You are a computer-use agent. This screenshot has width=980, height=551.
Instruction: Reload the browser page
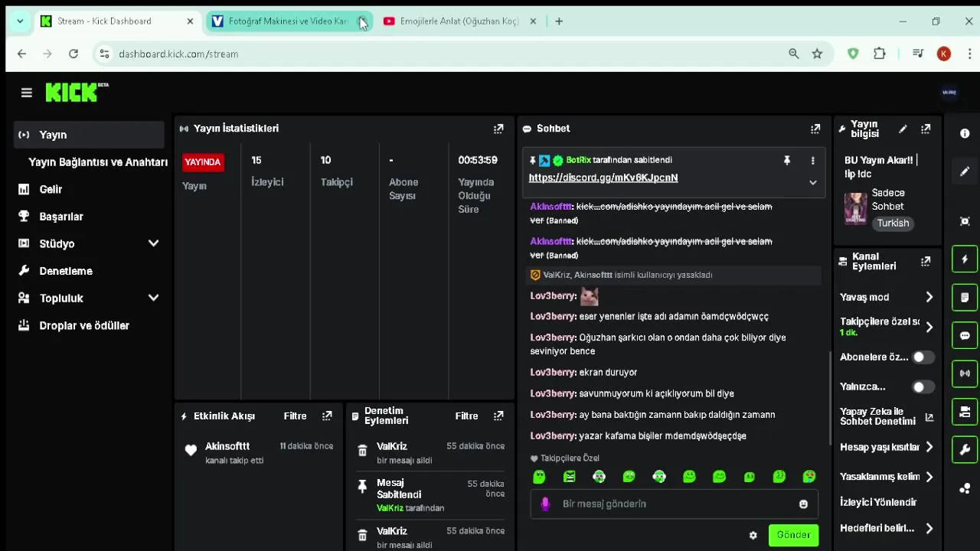coord(73,54)
